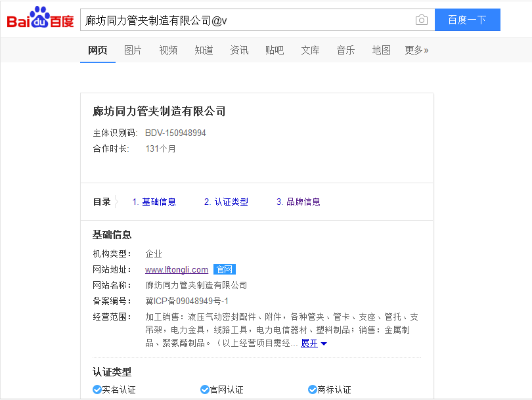
Task: Open the 地图 tab
Action: [x=381, y=50]
